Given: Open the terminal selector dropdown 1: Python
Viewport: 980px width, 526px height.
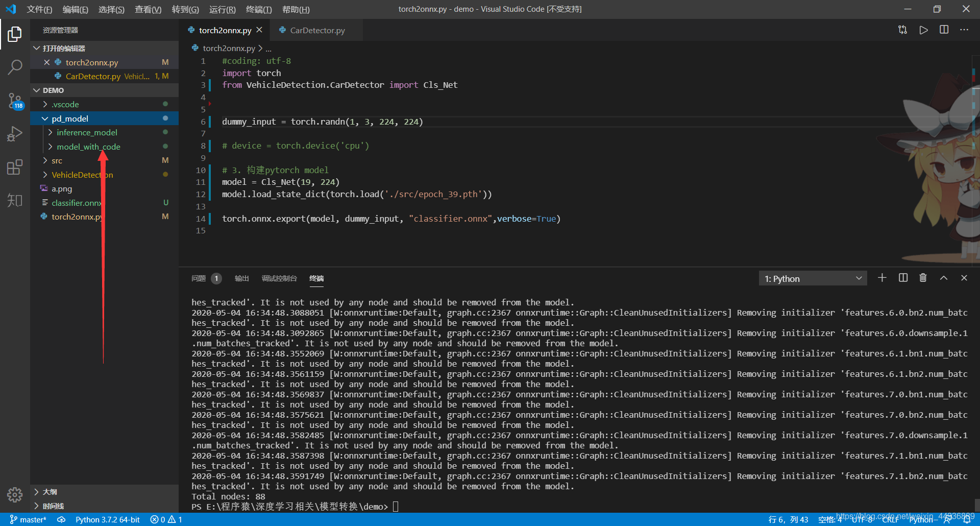Looking at the screenshot, I should pyautogui.click(x=813, y=279).
